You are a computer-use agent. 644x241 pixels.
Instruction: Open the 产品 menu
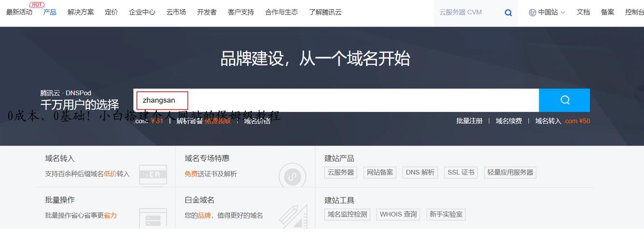(50, 12)
